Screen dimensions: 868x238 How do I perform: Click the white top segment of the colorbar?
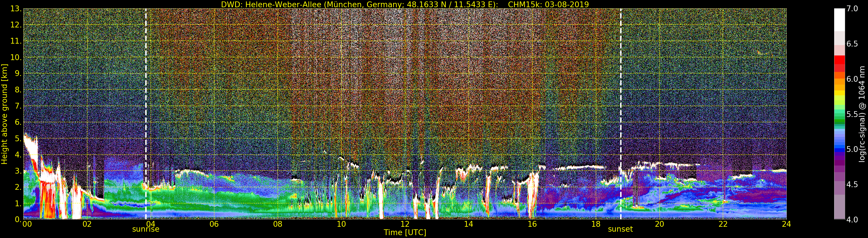(839, 20)
